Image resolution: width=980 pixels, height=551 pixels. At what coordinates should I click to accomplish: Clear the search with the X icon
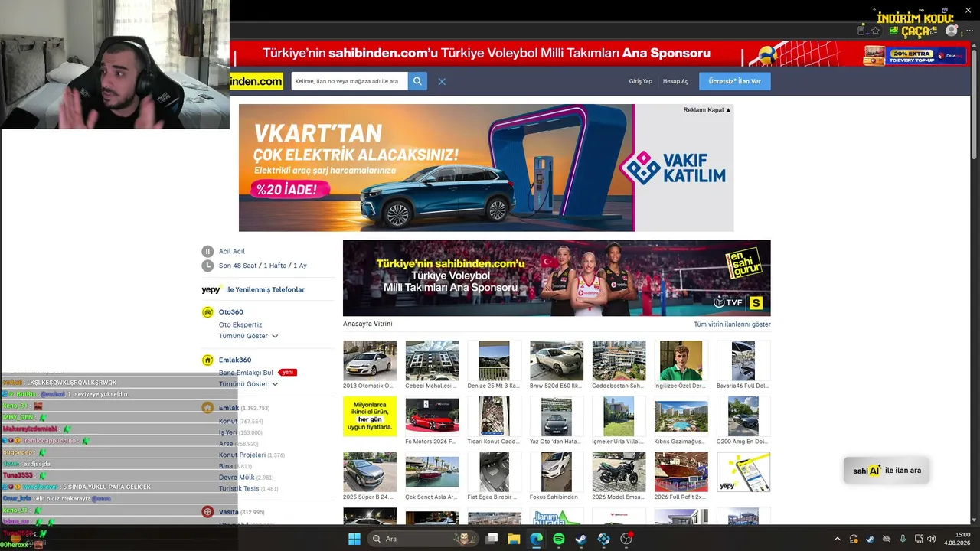442,81
